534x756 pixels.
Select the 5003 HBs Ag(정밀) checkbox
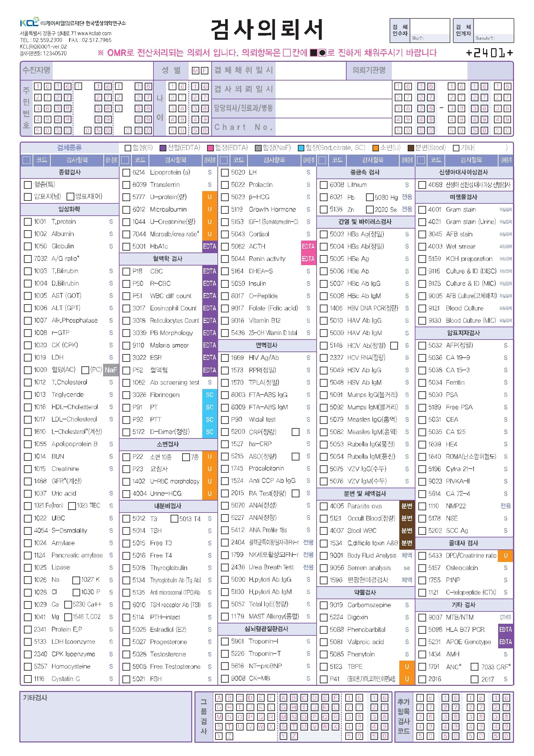pyautogui.click(x=324, y=234)
